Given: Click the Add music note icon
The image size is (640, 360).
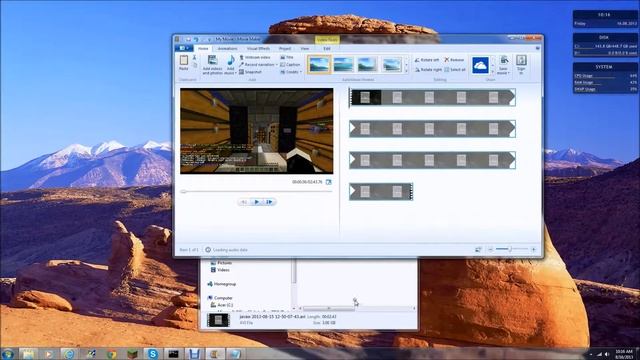Looking at the screenshot, I should pos(231,60).
